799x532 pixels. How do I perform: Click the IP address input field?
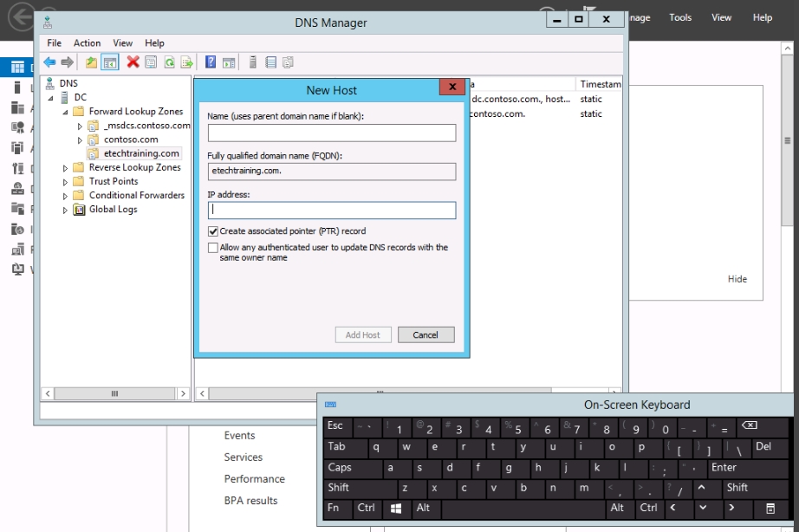point(332,211)
